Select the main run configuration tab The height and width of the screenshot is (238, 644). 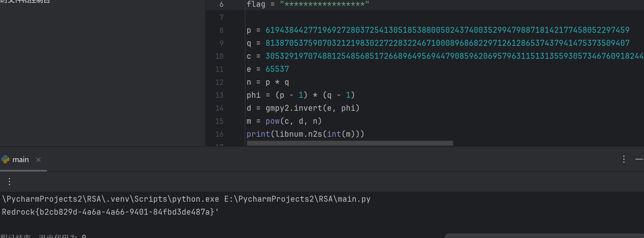(20, 160)
